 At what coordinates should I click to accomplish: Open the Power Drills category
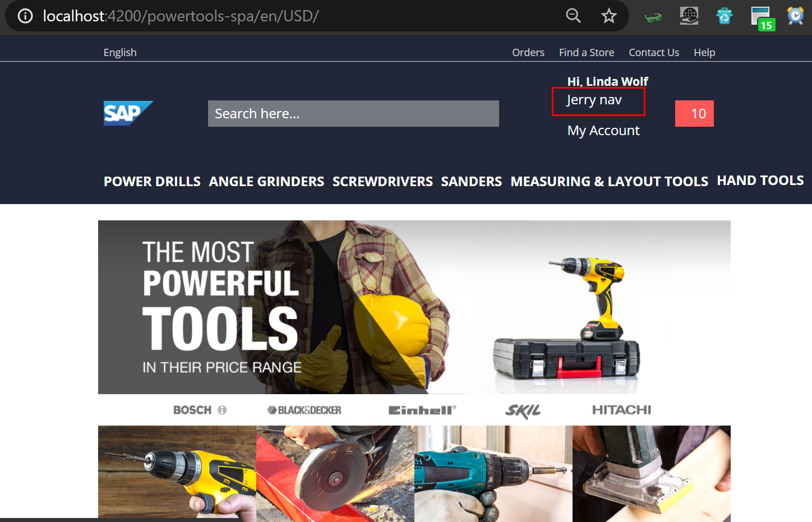tap(152, 182)
